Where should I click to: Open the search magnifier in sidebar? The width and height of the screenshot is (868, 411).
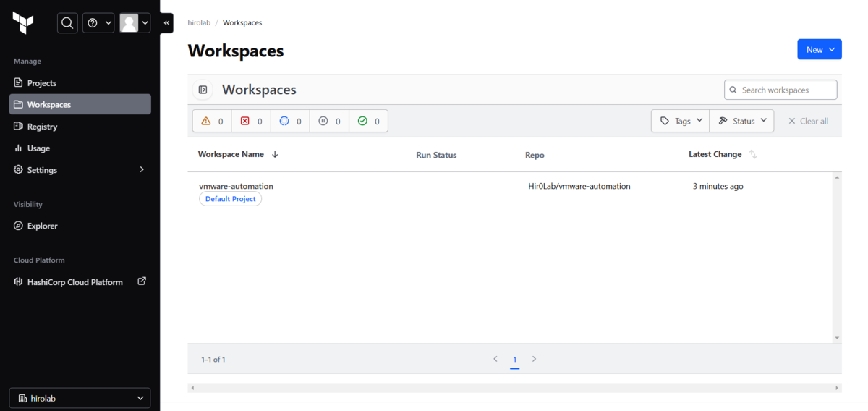[x=67, y=23]
